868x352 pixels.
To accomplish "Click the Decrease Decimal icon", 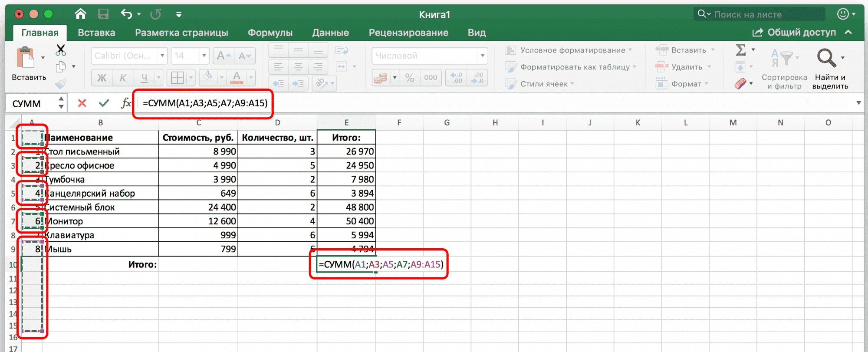I will (x=477, y=78).
